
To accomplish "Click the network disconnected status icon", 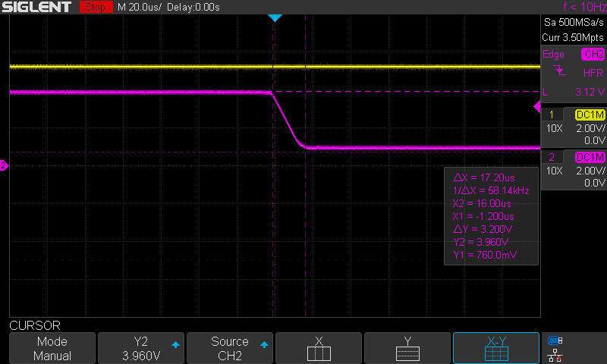I will 555,355.
